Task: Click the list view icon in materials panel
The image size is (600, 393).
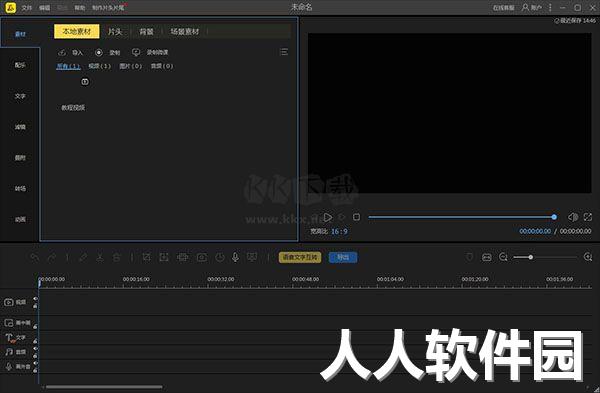Action: pos(284,52)
